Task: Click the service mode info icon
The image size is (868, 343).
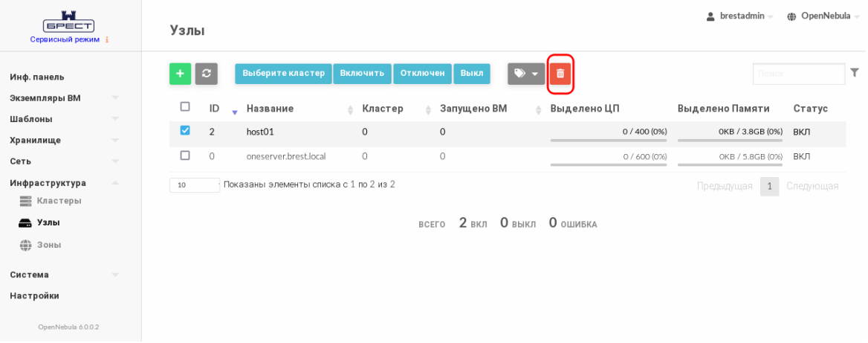Action: pyautogui.click(x=106, y=40)
